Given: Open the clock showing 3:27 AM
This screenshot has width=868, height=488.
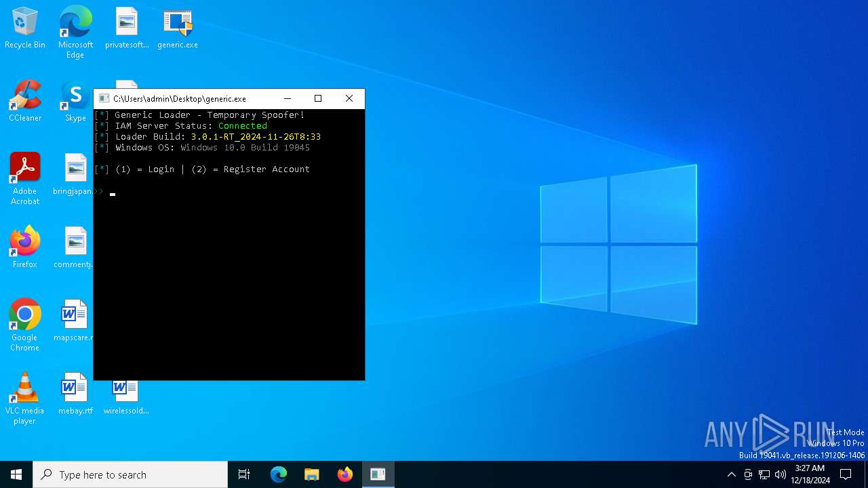Looking at the screenshot, I should click(810, 474).
